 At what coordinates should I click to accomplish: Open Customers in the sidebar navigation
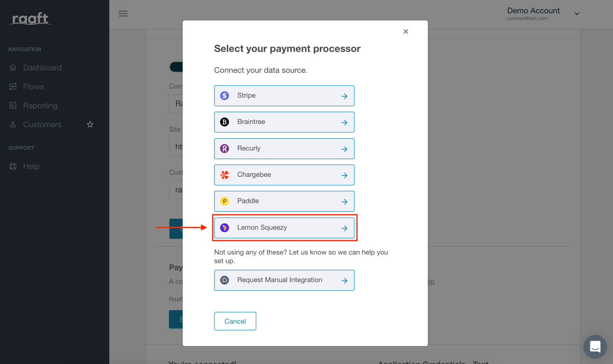tap(42, 125)
